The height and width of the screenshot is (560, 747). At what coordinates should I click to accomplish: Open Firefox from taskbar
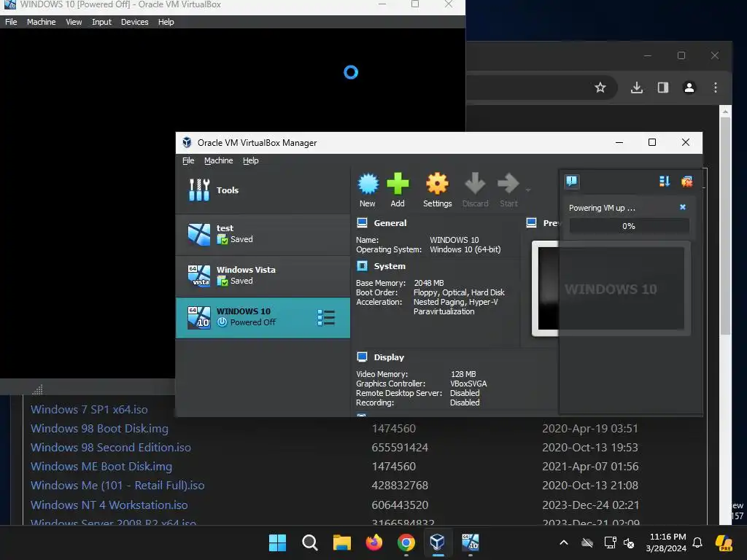coord(374,542)
